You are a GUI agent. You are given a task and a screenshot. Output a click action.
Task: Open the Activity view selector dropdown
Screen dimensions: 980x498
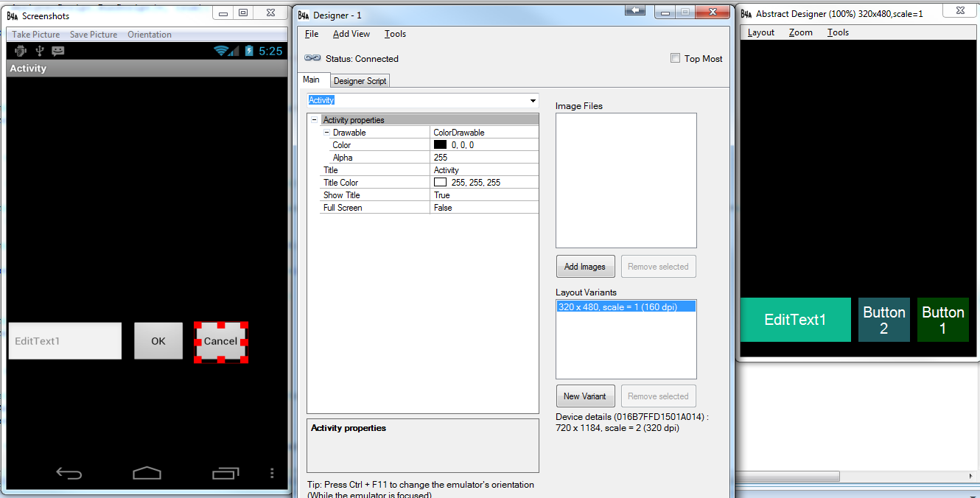tap(533, 99)
